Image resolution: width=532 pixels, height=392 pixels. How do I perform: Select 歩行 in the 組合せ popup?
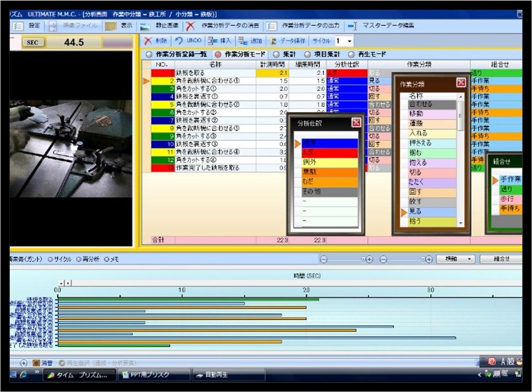coord(510,199)
